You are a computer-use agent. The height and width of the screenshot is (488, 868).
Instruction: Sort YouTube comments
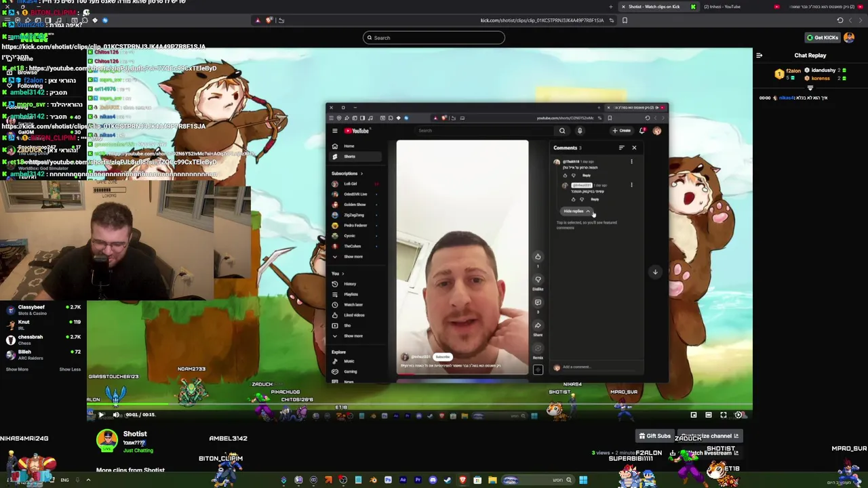tap(621, 148)
